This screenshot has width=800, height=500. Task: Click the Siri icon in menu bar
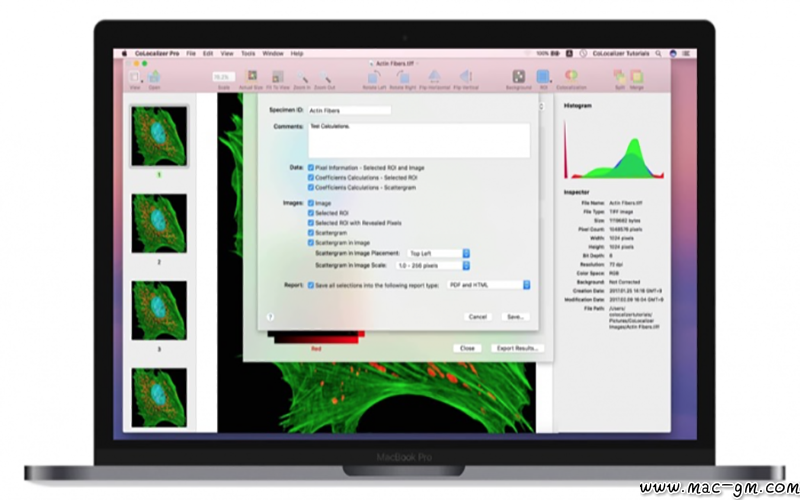[673, 53]
